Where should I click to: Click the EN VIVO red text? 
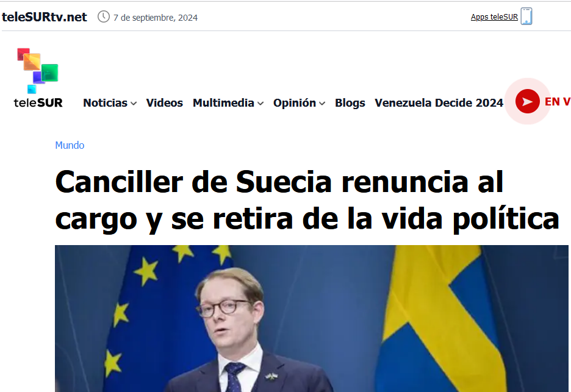click(558, 102)
